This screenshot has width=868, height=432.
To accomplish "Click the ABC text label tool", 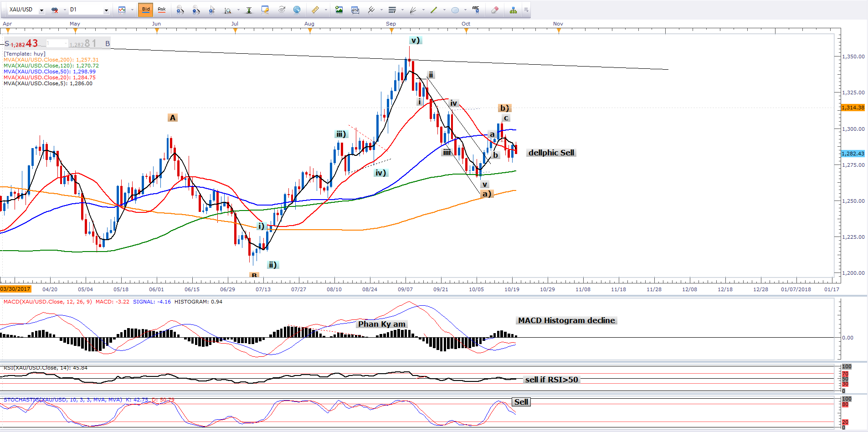I will 476,10.
